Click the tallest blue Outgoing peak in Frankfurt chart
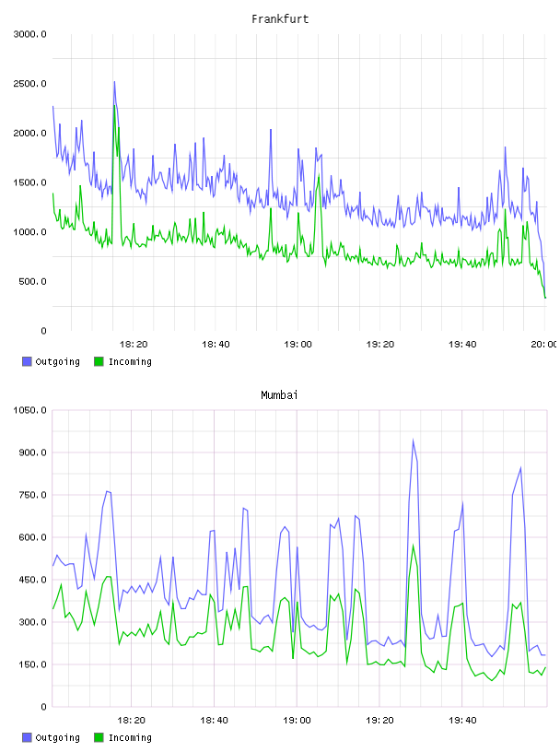Image resolution: width=560 pixels, height=752 pixels. pos(114,83)
